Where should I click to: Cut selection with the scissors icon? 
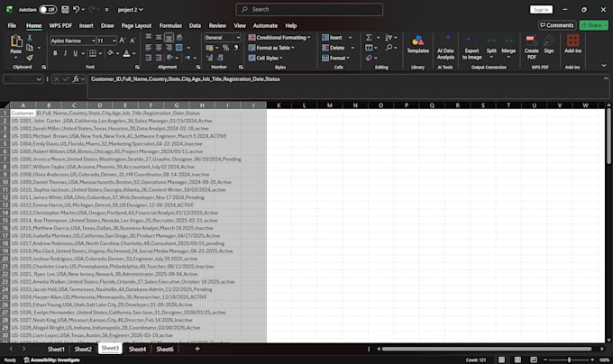[30, 38]
